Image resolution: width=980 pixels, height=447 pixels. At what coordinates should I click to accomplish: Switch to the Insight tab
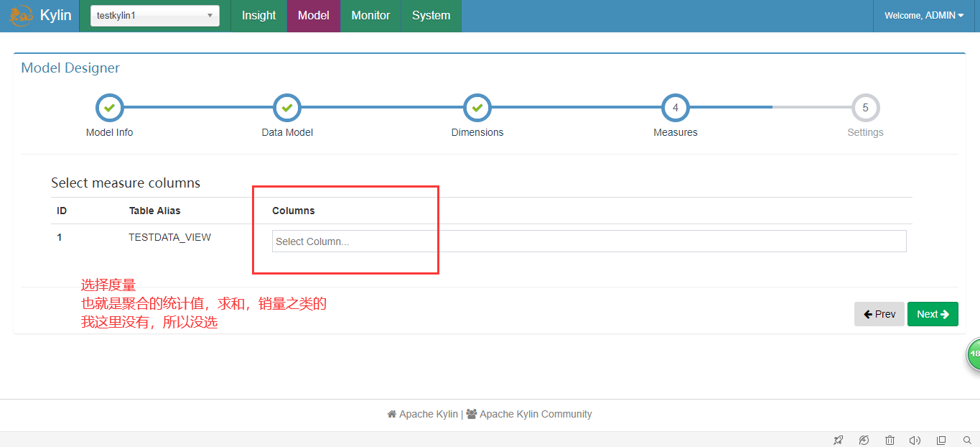click(258, 16)
